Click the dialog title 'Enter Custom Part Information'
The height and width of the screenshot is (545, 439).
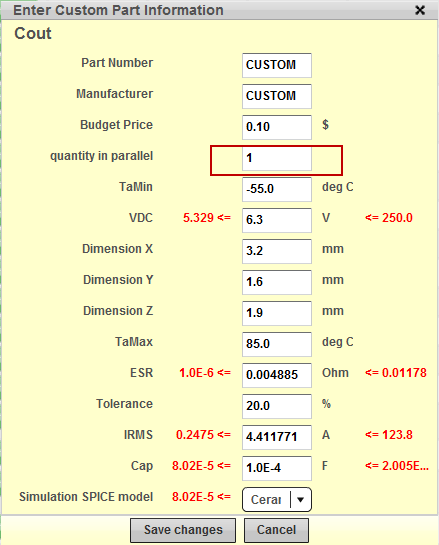click(118, 10)
